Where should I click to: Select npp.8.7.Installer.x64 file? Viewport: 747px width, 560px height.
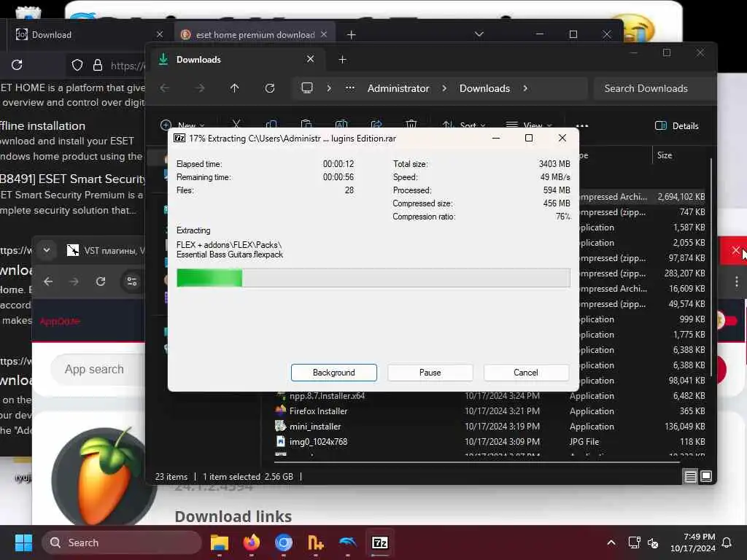(x=327, y=396)
